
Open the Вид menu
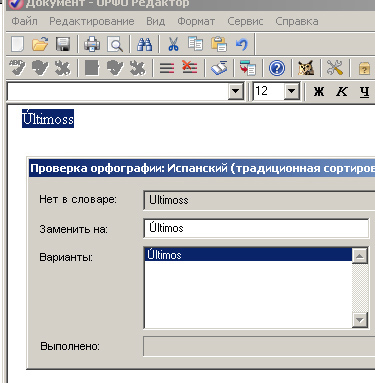(x=156, y=21)
